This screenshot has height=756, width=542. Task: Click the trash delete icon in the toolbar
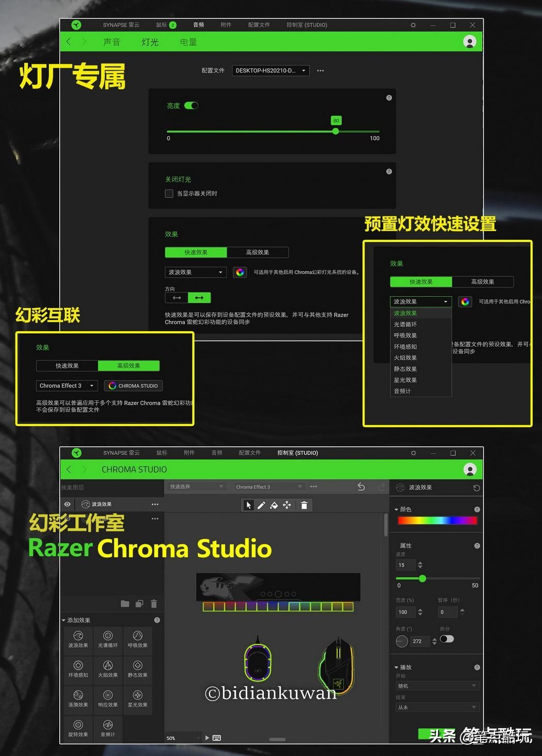[x=304, y=505]
